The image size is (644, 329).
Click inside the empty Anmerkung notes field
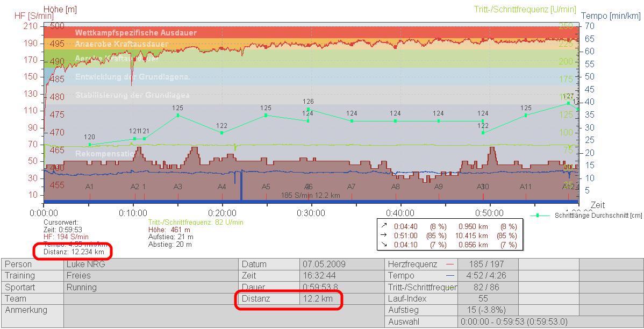(151, 316)
